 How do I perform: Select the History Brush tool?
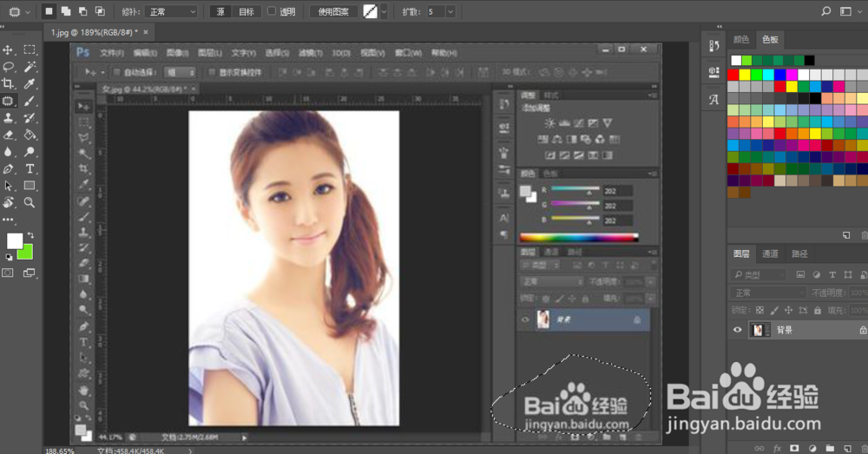30,118
